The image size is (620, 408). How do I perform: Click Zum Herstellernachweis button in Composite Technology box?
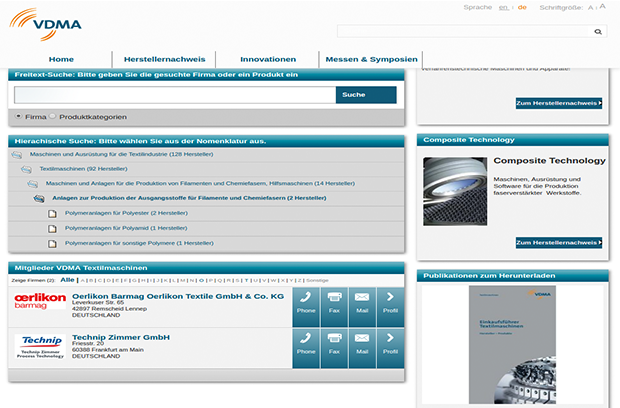tap(559, 243)
